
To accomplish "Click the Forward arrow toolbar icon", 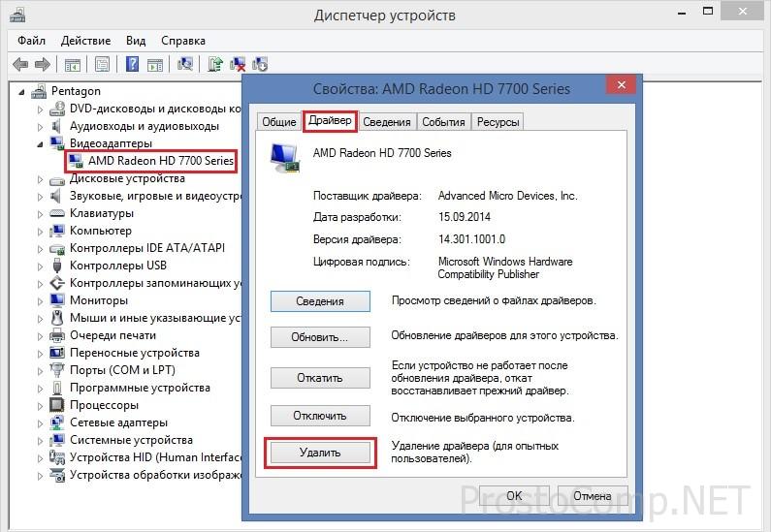I will (x=43, y=64).
